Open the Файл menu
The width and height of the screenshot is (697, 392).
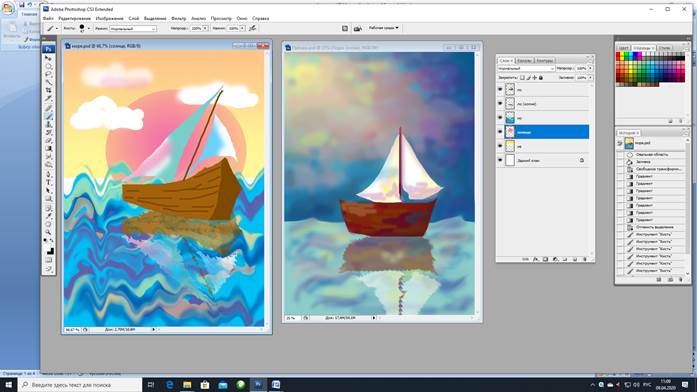(48, 18)
